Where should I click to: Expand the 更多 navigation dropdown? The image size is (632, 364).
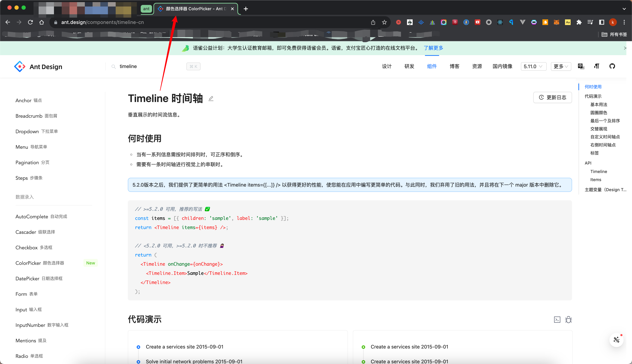click(x=560, y=66)
